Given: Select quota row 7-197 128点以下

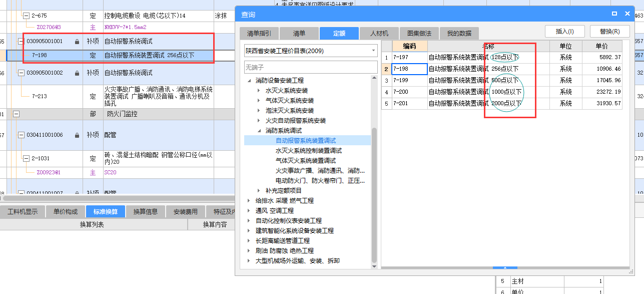Looking at the screenshot, I should (x=502, y=58).
